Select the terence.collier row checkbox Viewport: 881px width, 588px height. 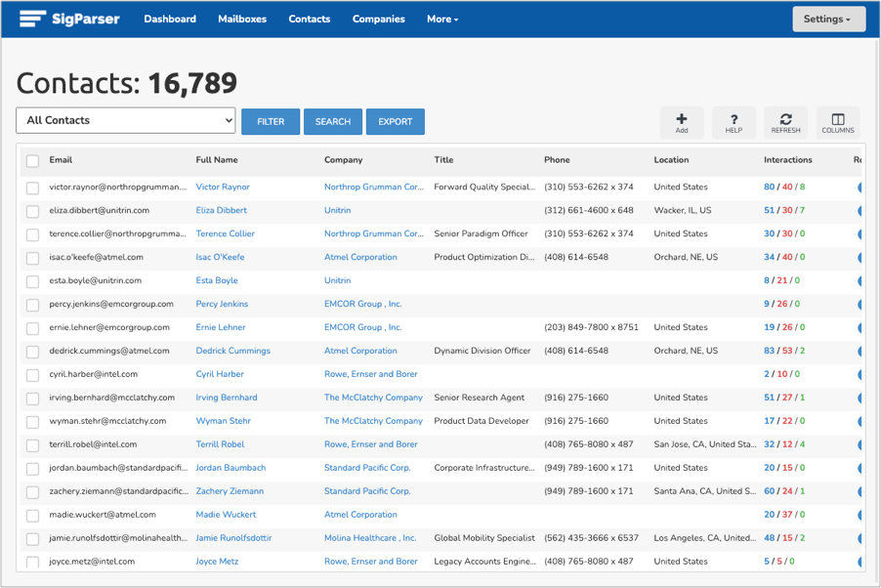32,234
